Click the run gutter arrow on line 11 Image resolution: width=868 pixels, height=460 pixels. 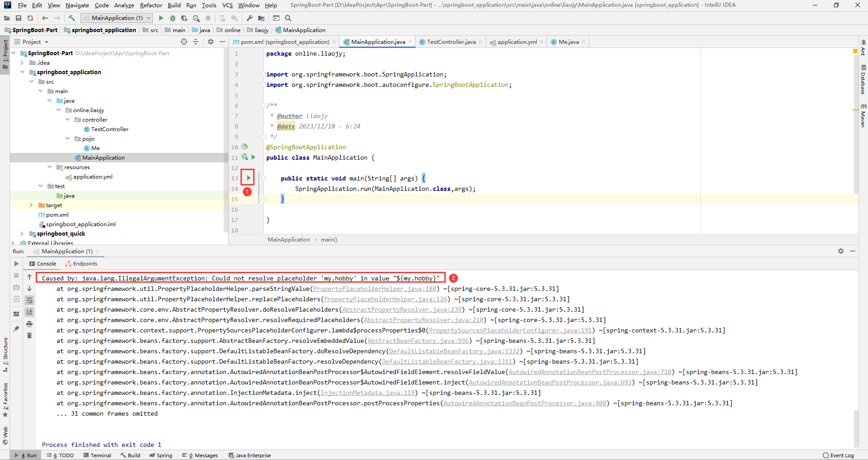pos(253,157)
